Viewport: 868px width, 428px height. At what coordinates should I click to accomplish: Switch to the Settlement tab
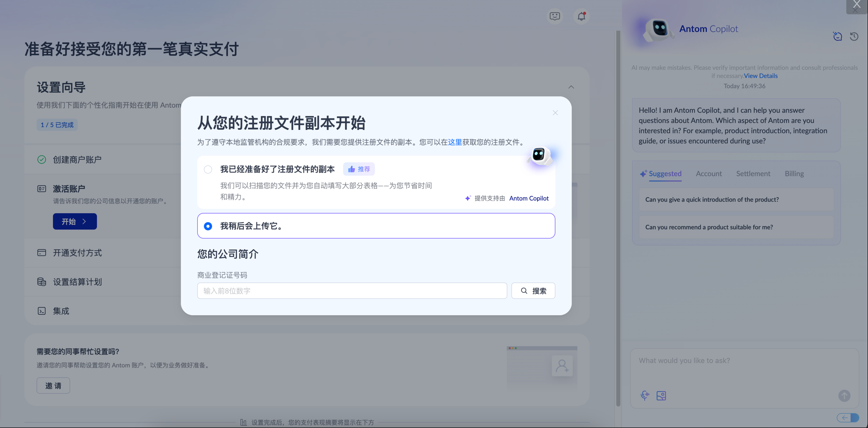pyautogui.click(x=753, y=174)
